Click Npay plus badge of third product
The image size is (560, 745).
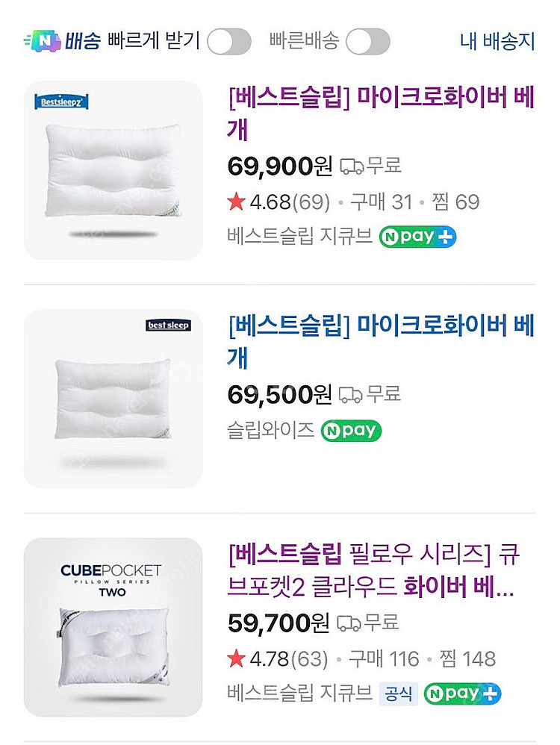coord(462,693)
